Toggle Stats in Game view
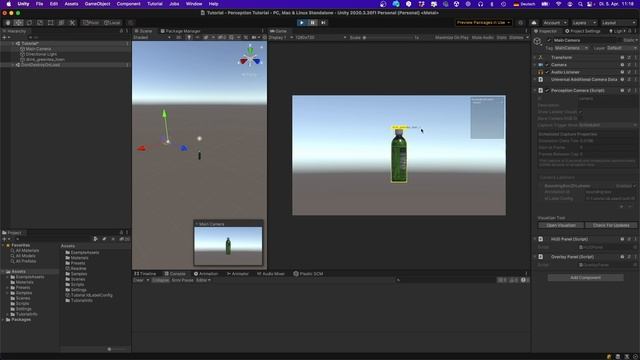Screen dimensions: 640x360 502,38
